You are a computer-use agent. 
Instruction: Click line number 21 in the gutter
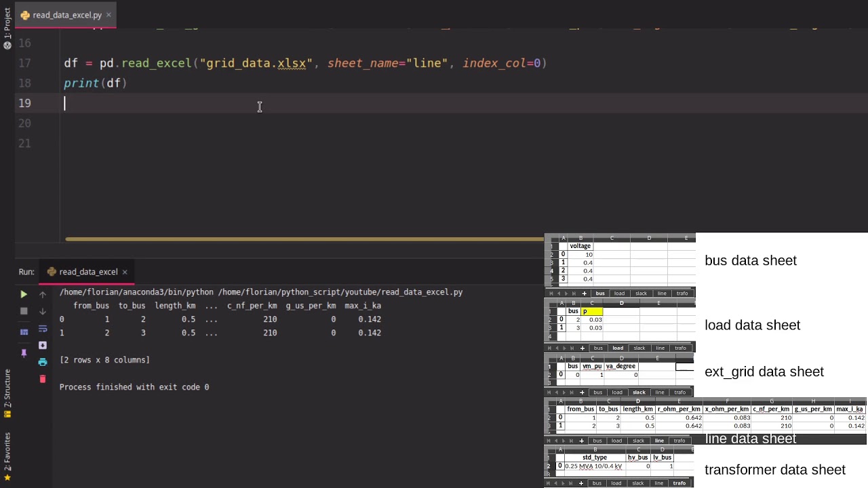tap(24, 143)
